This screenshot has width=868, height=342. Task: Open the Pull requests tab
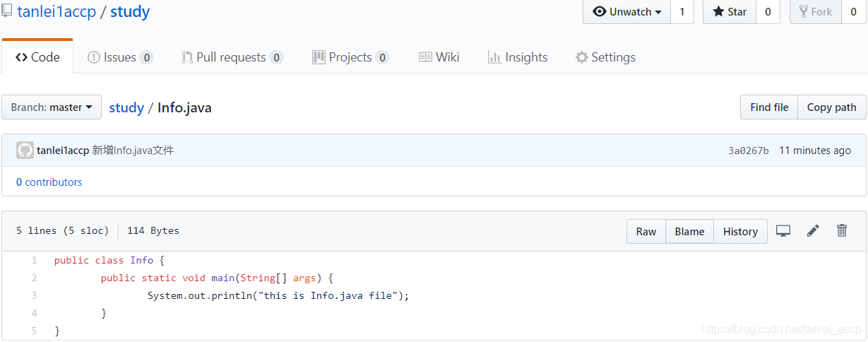[x=232, y=57]
